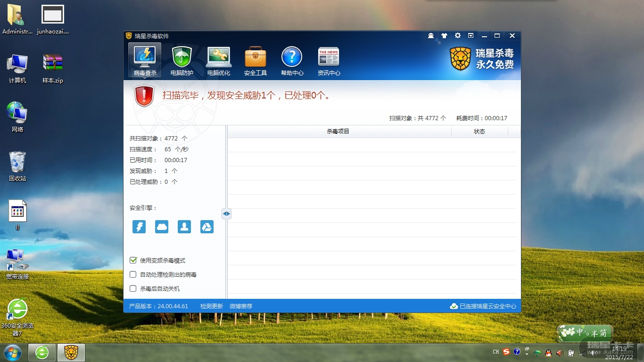Click the 微博推荐 link

[x=241, y=306]
